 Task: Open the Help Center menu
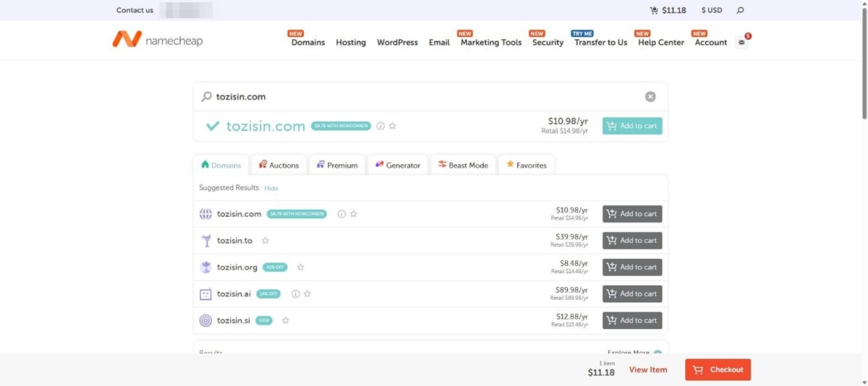coord(661,43)
